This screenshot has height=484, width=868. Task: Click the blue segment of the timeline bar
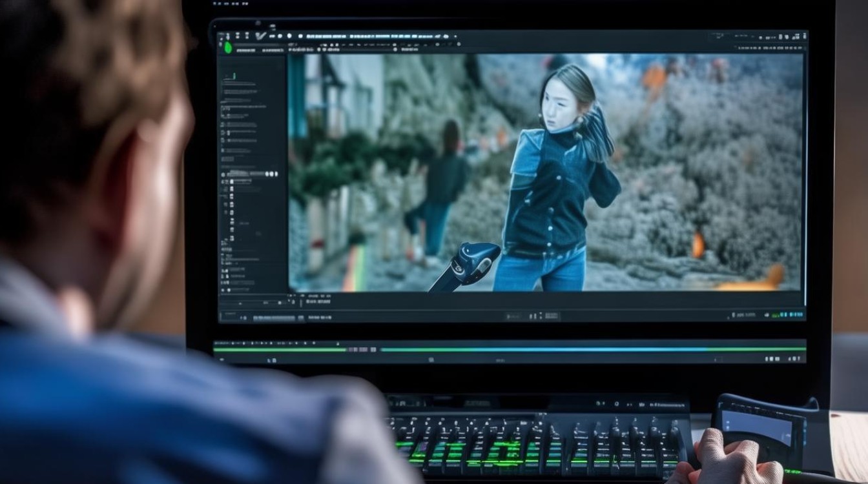pyautogui.click(x=546, y=349)
